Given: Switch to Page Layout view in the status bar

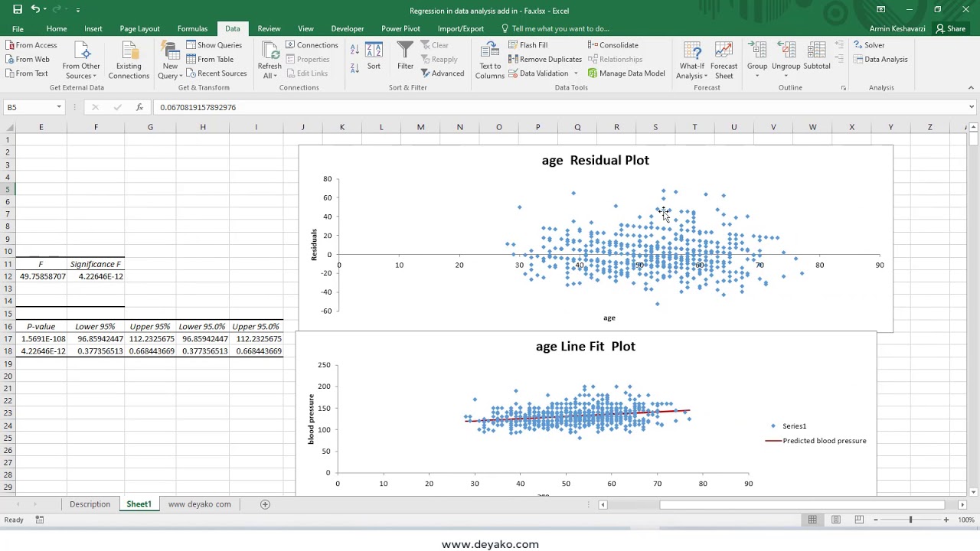Looking at the screenshot, I should point(836,520).
